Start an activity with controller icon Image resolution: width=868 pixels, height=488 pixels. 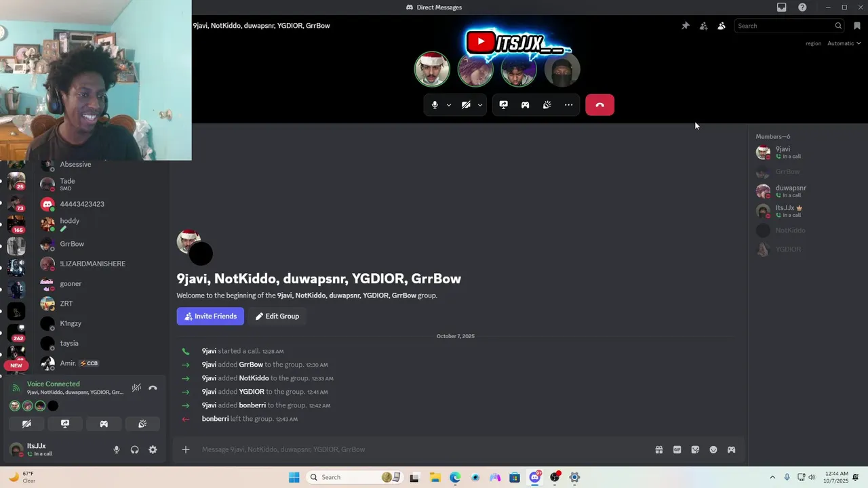coord(525,105)
